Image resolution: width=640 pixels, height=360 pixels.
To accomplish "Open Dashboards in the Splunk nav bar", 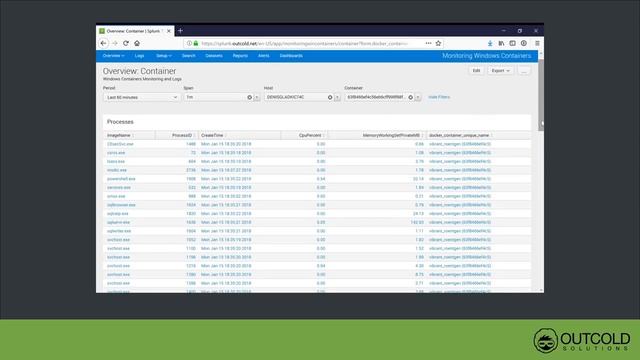I will [x=291, y=56].
